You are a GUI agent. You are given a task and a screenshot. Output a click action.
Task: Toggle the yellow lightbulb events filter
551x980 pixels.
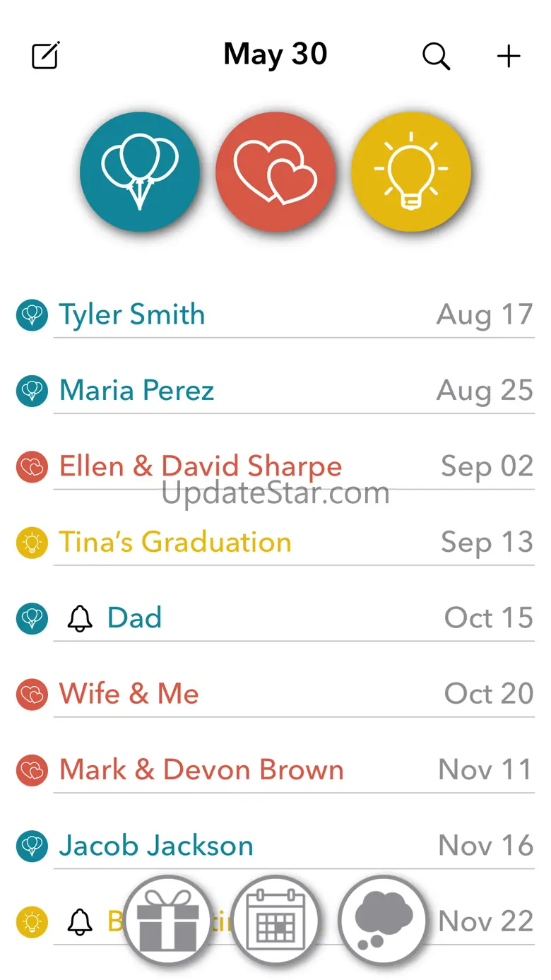(410, 172)
